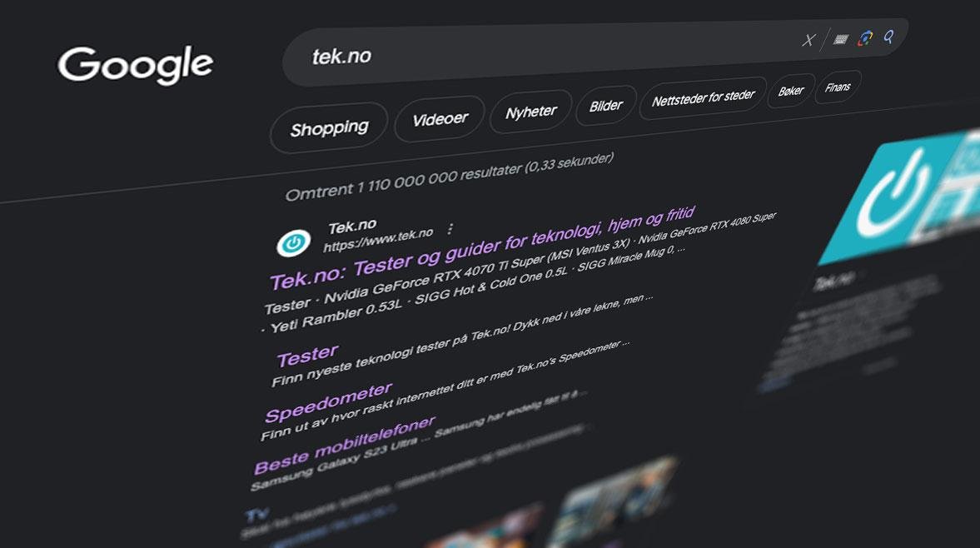
Task: Show Bilder image results
Action: 605,106
